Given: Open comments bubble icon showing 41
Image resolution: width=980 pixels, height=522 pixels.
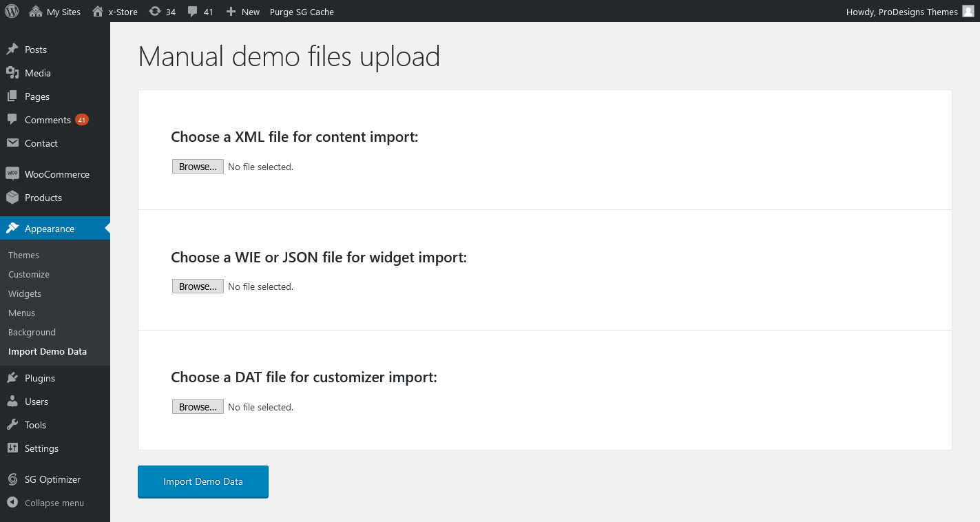Looking at the screenshot, I should (193, 12).
